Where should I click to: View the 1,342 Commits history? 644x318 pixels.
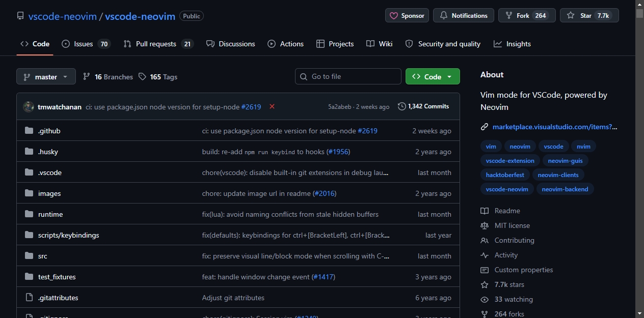coord(424,106)
